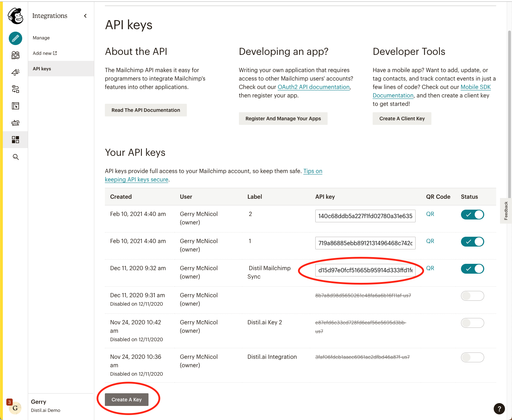Viewport: 512px width, 420px height.
Task: Click label field showing 2
Action: pos(250,214)
